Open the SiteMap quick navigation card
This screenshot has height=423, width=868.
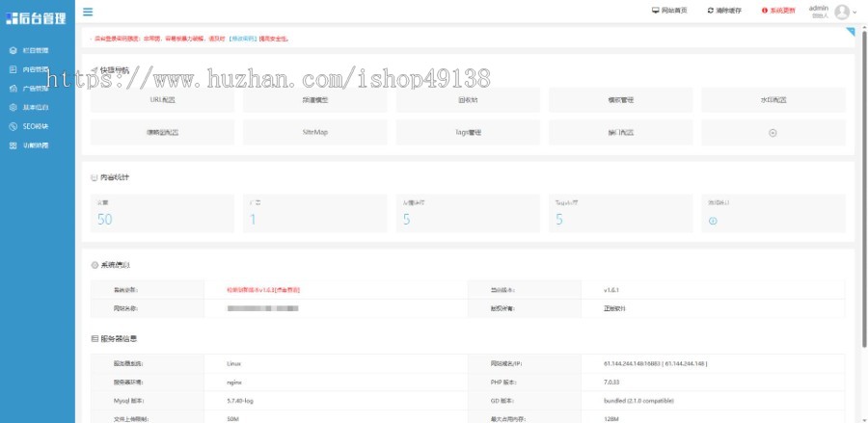point(315,133)
